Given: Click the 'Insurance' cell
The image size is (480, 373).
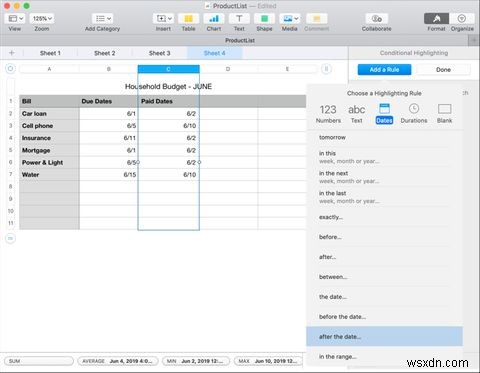Looking at the screenshot, I should (49, 138).
